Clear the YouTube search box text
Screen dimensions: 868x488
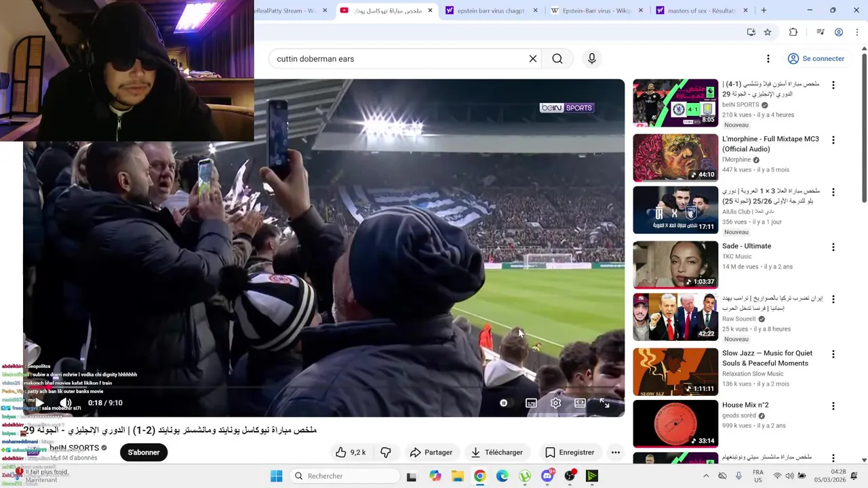tap(533, 59)
